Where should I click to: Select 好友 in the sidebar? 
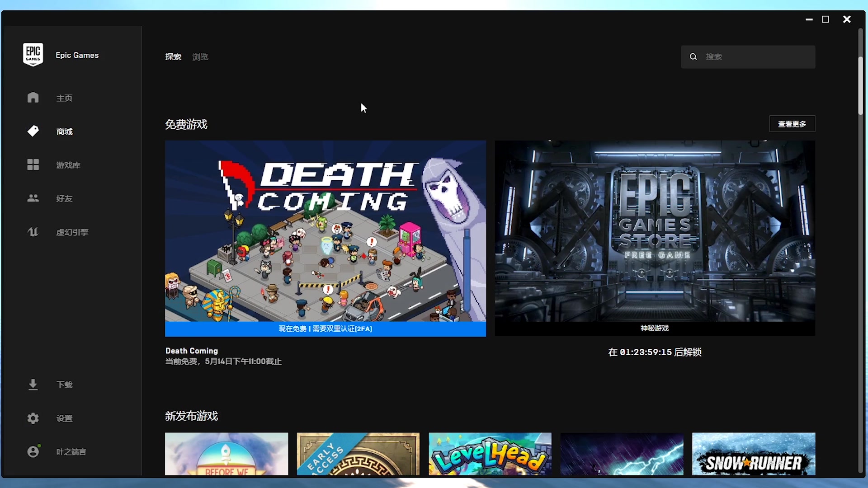[64, 198]
